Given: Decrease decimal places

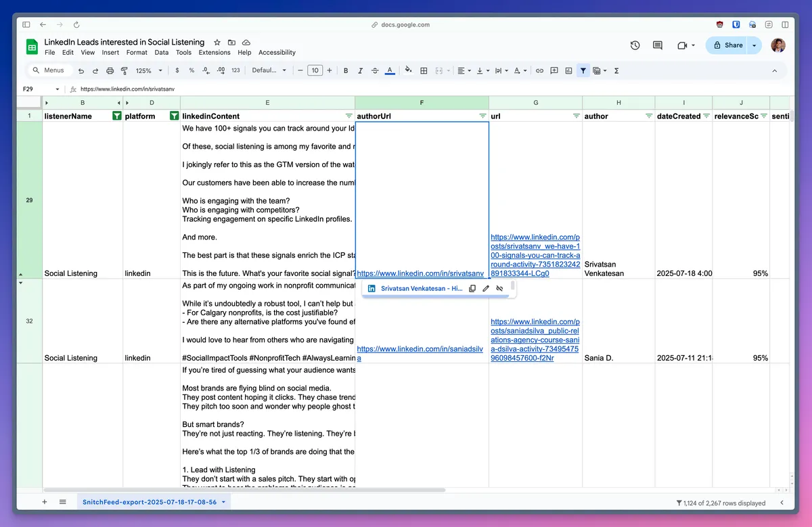Looking at the screenshot, I should coord(206,70).
